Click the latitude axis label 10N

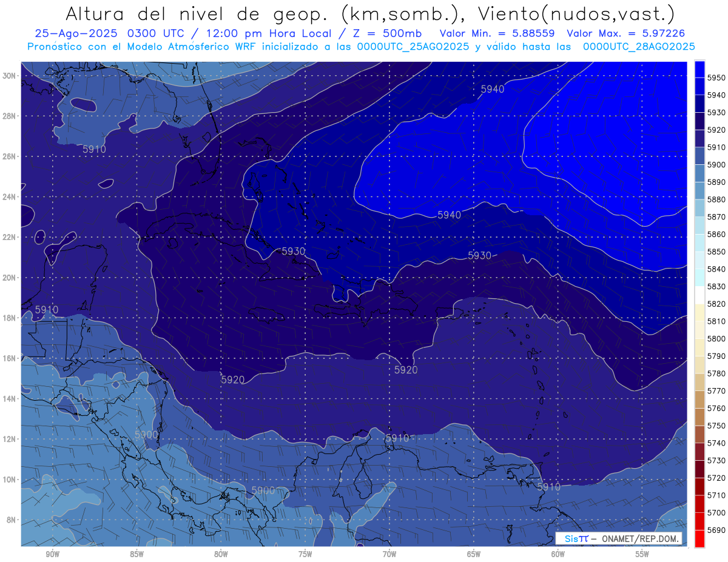point(9,480)
